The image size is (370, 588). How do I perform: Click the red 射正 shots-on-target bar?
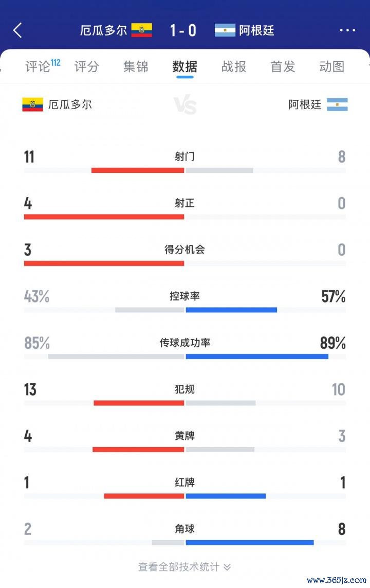tap(104, 217)
